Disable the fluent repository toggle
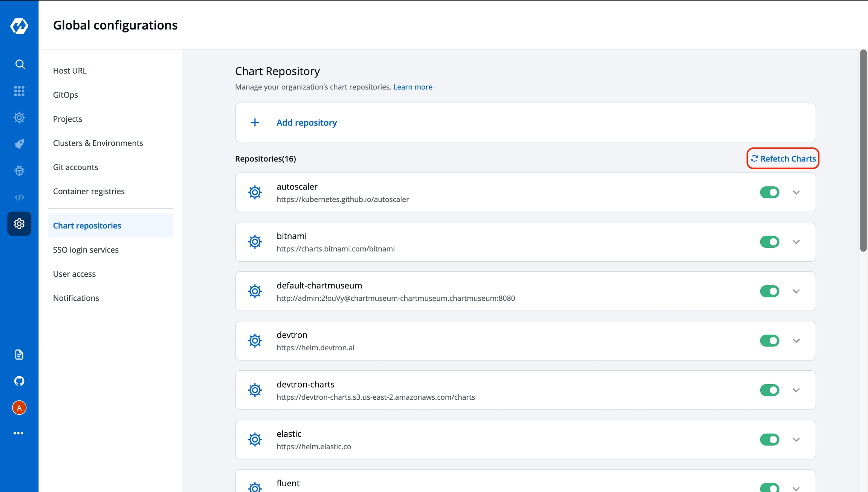The image size is (868, 492). 770,487
